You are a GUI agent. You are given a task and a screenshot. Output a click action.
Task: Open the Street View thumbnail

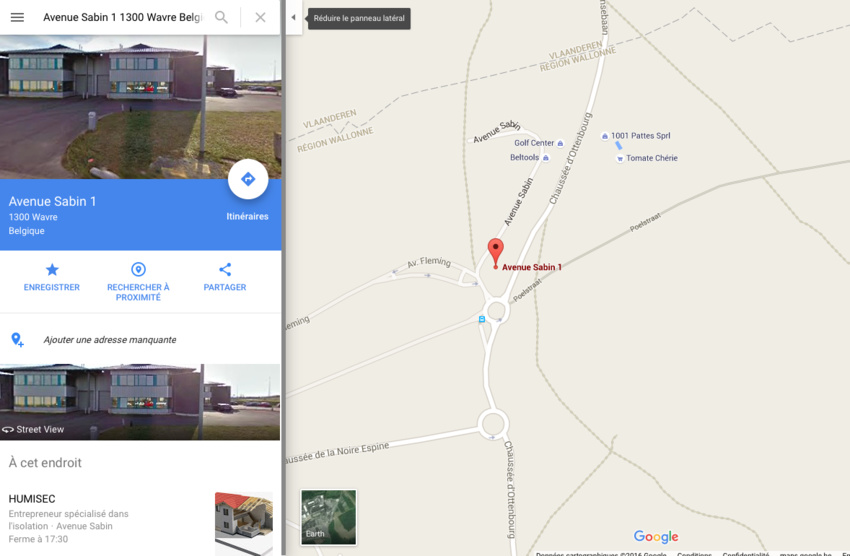pyautogui.click(x=140, y=402)
